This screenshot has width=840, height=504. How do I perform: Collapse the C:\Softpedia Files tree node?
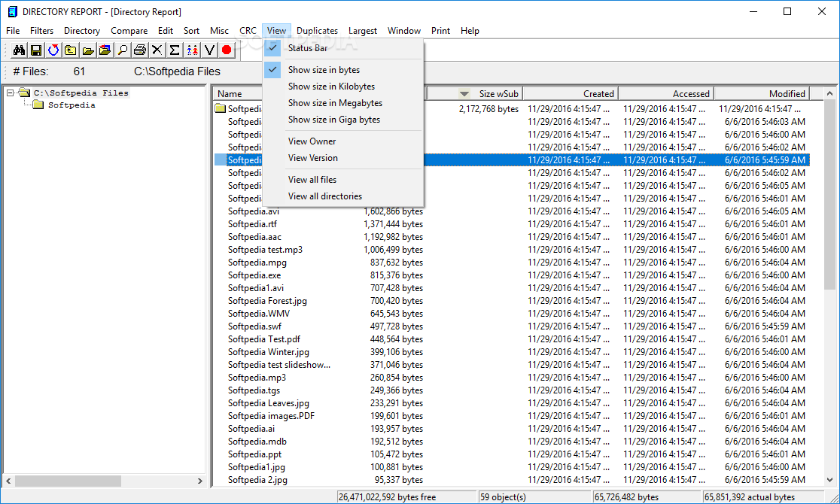[10, 93]
